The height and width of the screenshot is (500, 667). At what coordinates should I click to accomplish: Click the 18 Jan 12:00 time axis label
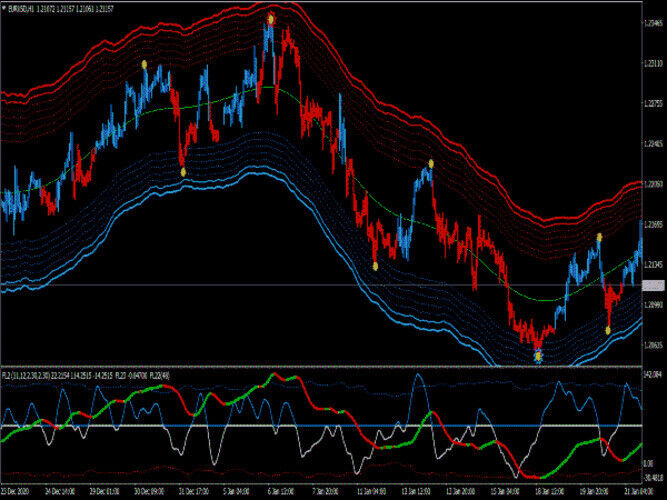550,493
